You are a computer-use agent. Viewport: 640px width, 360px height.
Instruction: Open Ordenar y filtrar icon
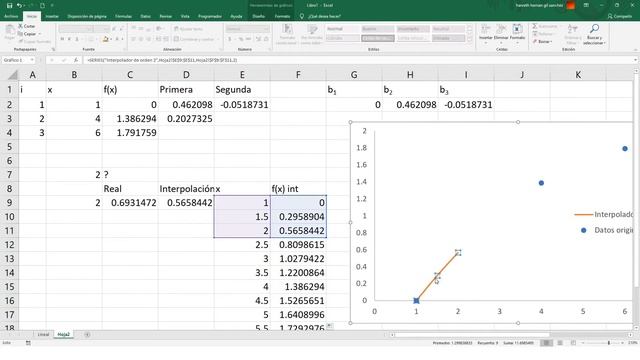pyautogui.click(x=572, y=29)
